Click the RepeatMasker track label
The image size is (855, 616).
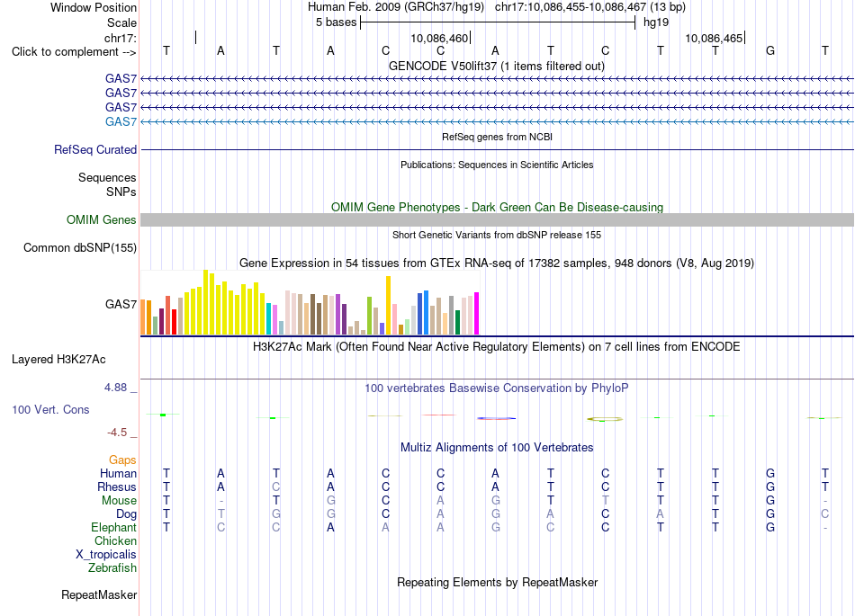pyautogui.click(x=99, y=594)
